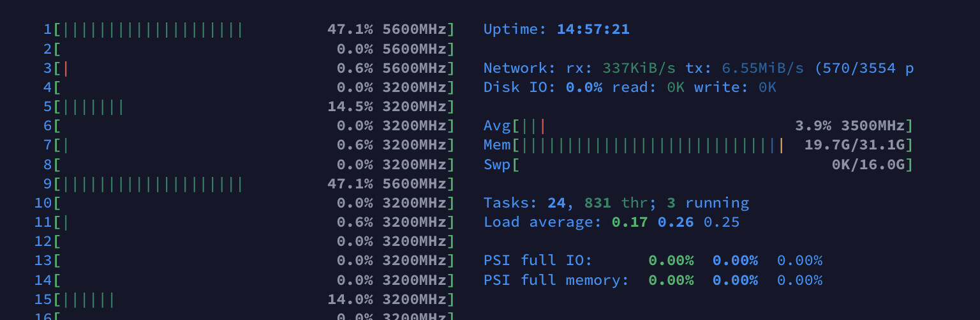Click the CPU 3 red usage tick

(66, 68)
